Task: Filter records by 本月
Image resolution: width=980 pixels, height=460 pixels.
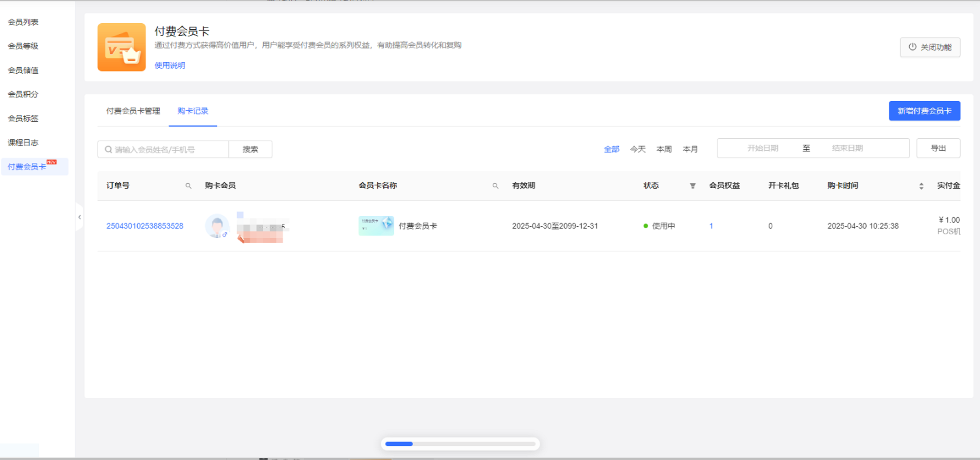Action: 690,149
